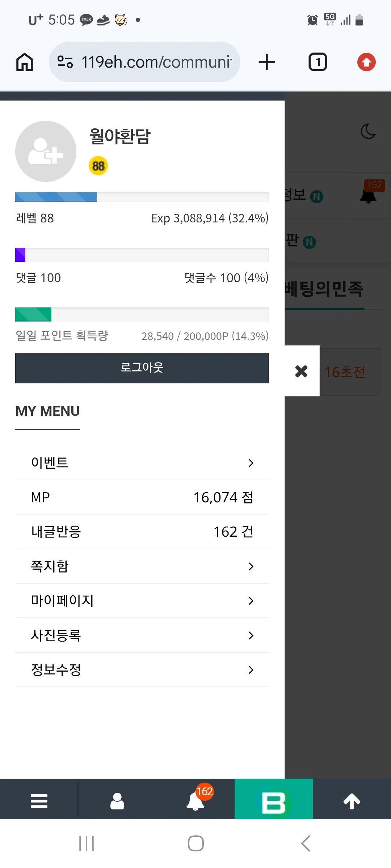The image size is (391, 868).
Task: Tap the profile person icon in bottom bar
Action: point(117,801)
